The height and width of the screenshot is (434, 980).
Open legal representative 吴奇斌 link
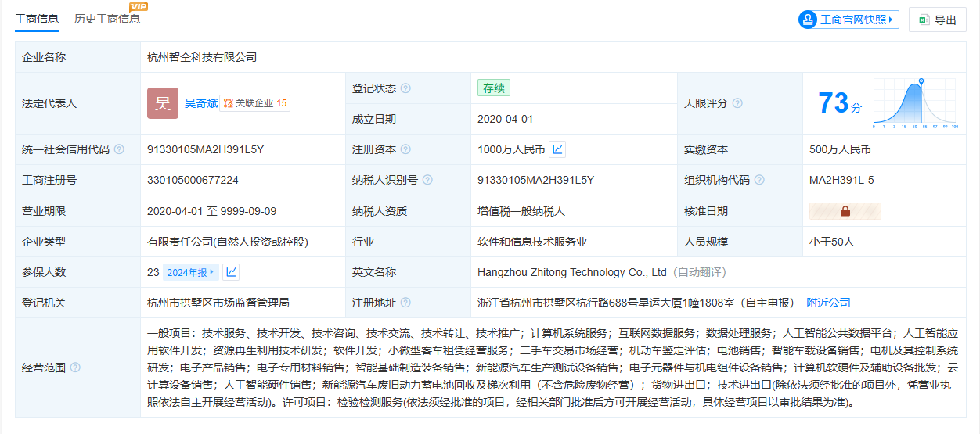(x=201, y=103)
